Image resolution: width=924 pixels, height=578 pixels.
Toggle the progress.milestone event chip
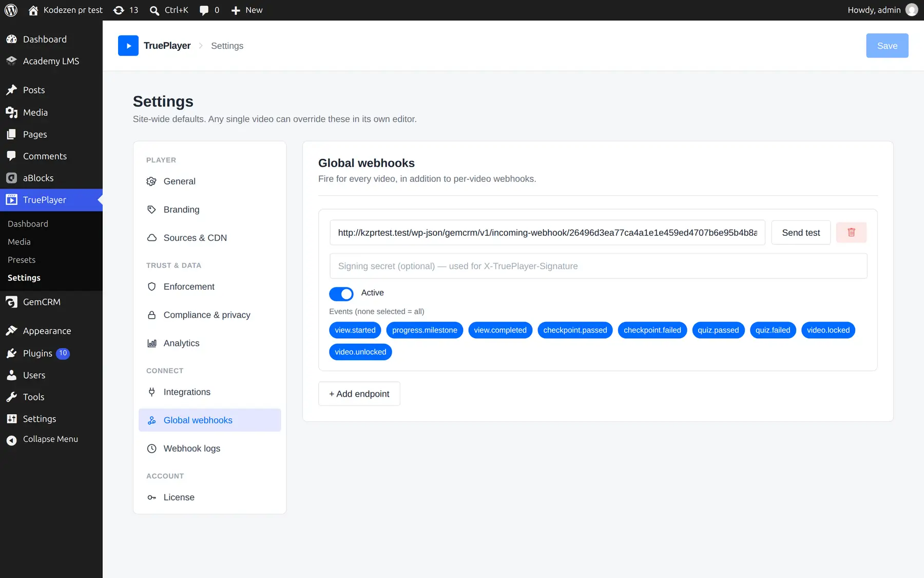[425, 330]
